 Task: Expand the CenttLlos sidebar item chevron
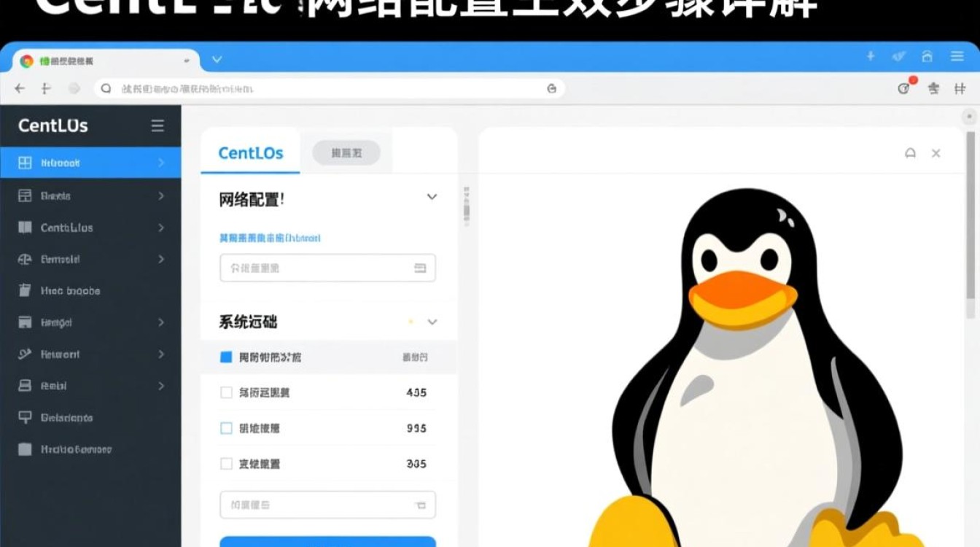tap(161, 228)
